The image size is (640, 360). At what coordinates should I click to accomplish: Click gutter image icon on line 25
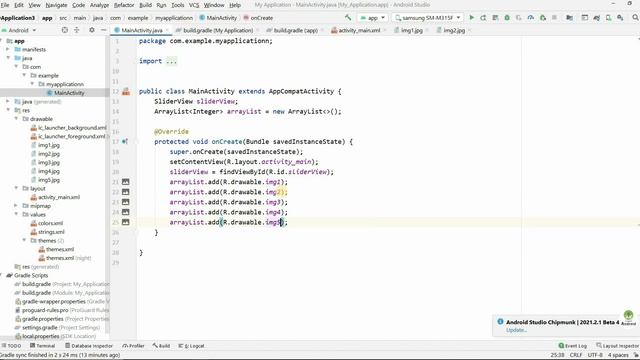(x=126, y=222)
